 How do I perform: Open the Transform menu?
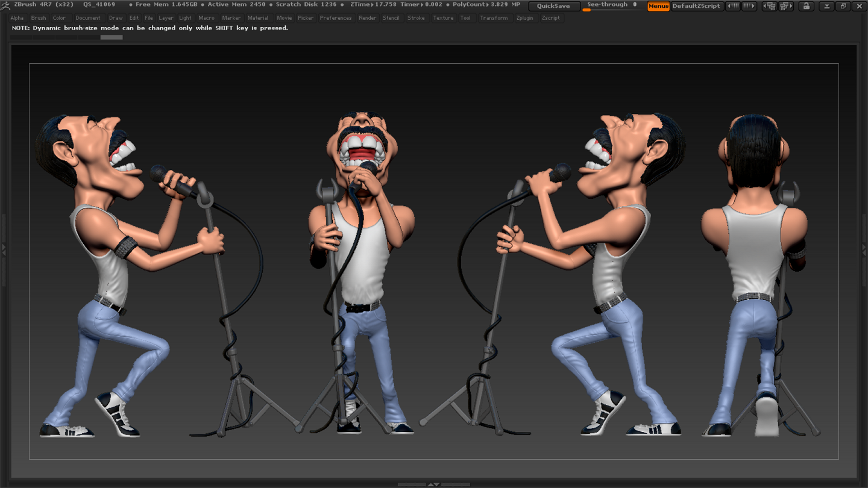tap(493, 18)
